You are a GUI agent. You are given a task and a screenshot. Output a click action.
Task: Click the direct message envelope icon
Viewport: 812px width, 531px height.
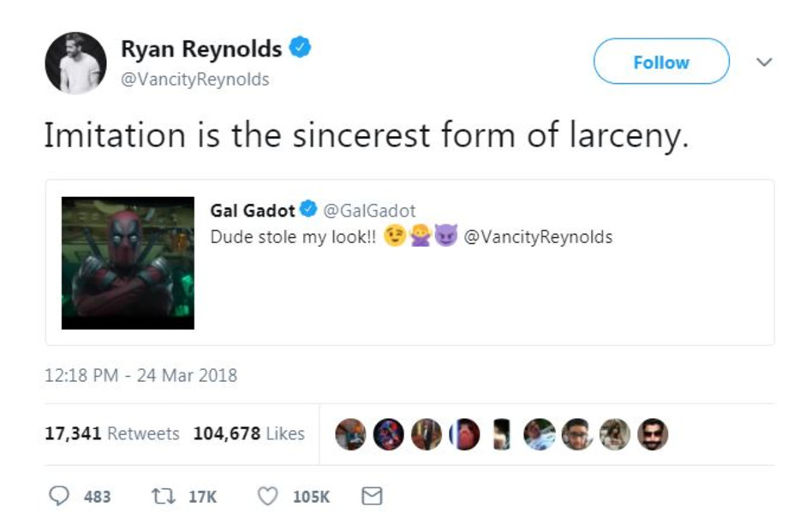[x=372, y=496]
